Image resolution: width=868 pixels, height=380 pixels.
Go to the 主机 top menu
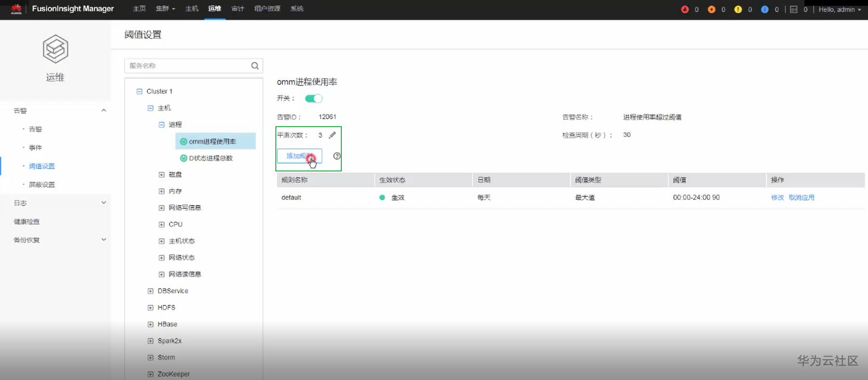point(192,9)
